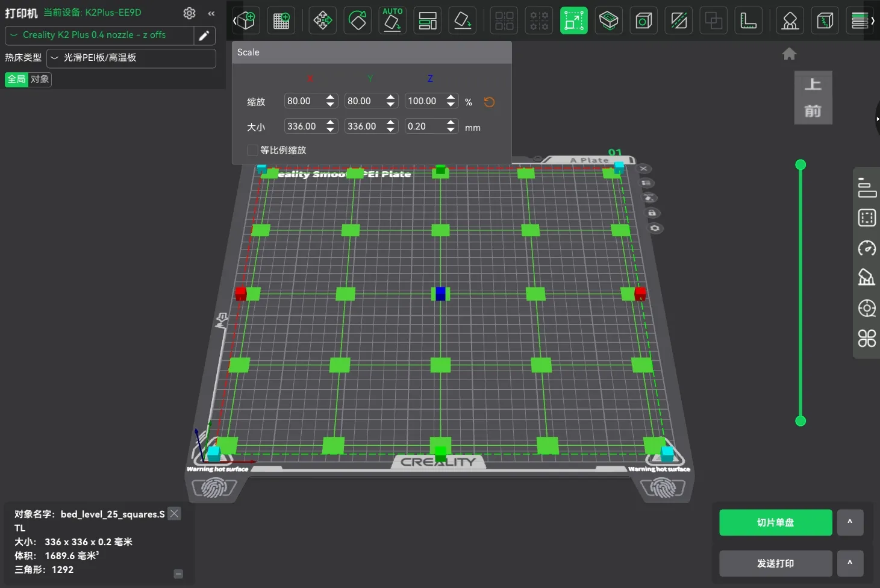Click the top handle of layer slider
The width and height of the screenshot is (880, 588).
800,164
